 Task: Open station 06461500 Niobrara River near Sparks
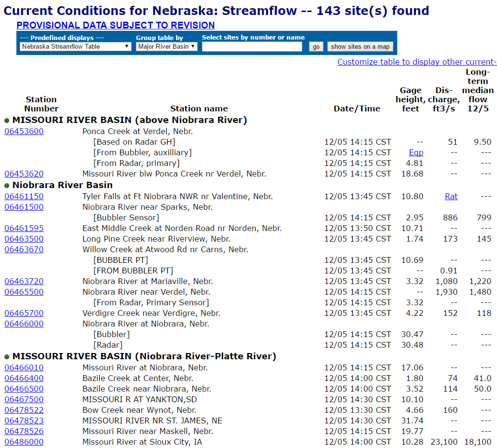[x=24, y=206]
